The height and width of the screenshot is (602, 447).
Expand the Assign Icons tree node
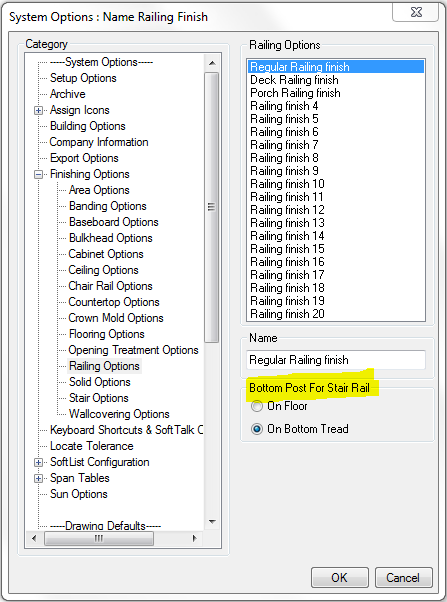tap(38, 111)
